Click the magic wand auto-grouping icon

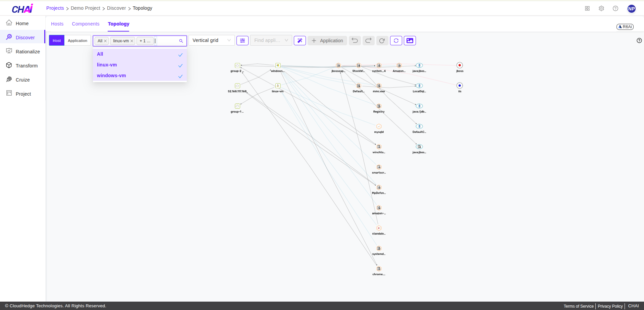(x=300, y=40)
